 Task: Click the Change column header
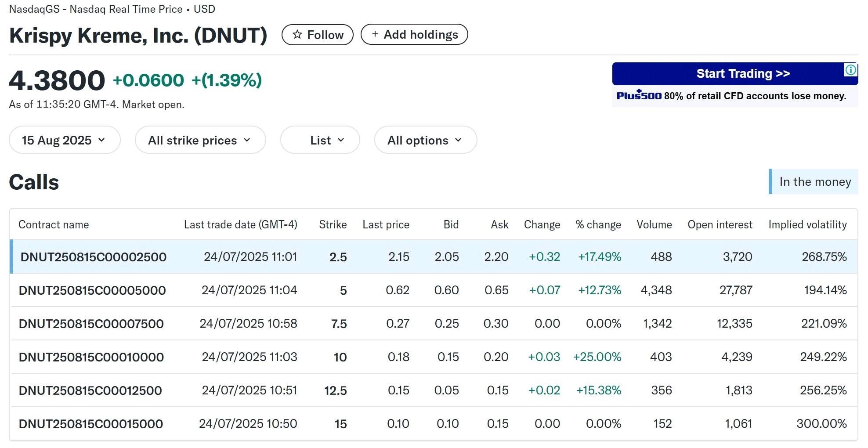tap(542, 224)
